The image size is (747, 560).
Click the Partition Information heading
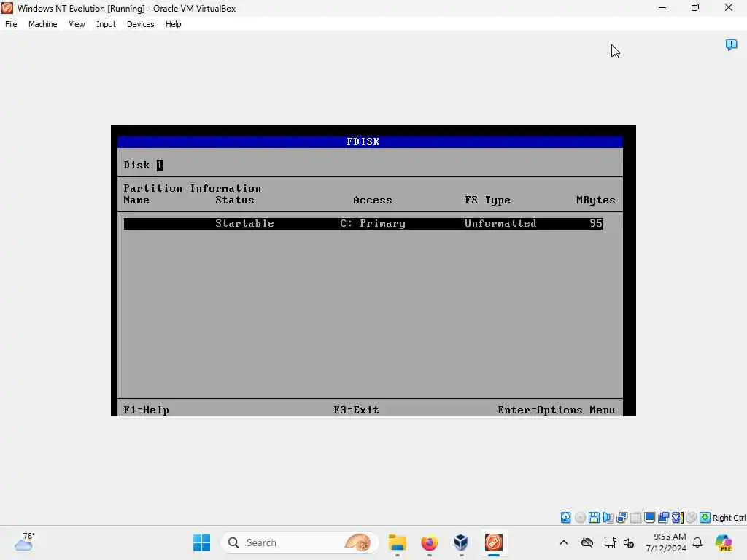pyautogui.click(x=192, y=188)
